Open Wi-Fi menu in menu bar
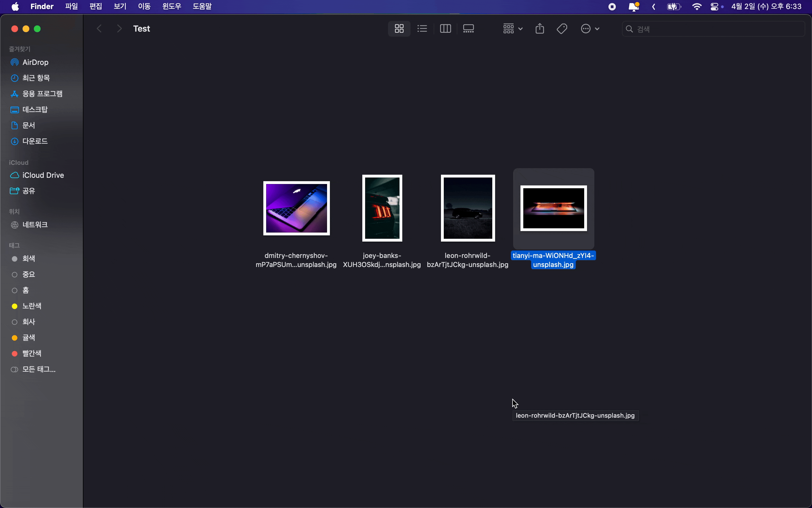 [x=697, y=7]
